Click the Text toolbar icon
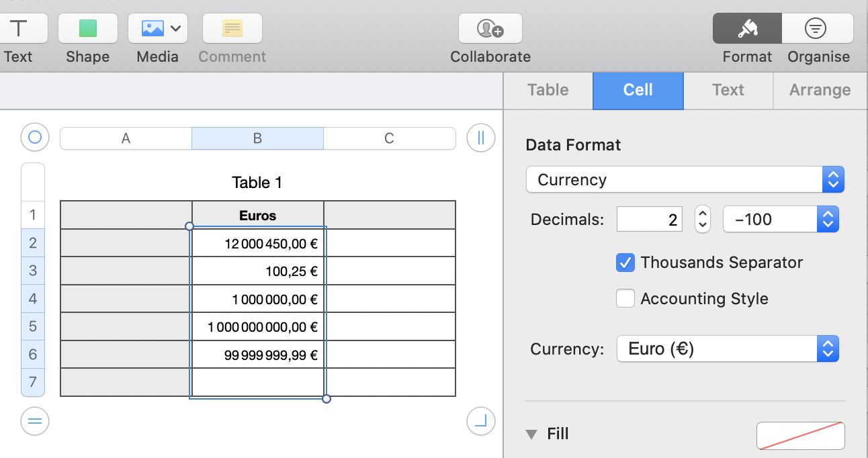 [x=18, y=28]
